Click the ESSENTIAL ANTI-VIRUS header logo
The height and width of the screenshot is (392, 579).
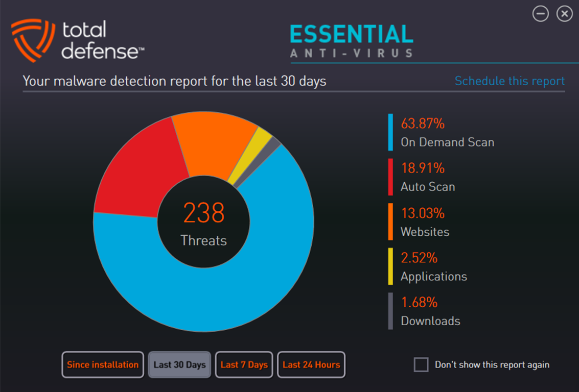(351, 41)
